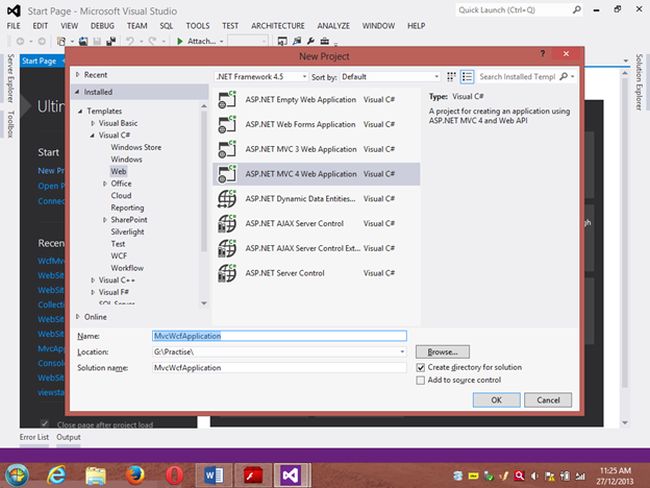Image resolution: width=650 pixels, height=488 pixels.
Task: Open the Toolbox side tab
Action: pyautogui.click(x=10, y=124)
